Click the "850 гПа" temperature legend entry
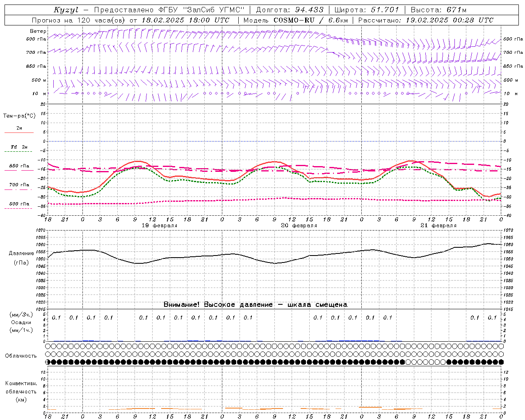The height and width of the screenshot is (420, 525). (19, 166)
